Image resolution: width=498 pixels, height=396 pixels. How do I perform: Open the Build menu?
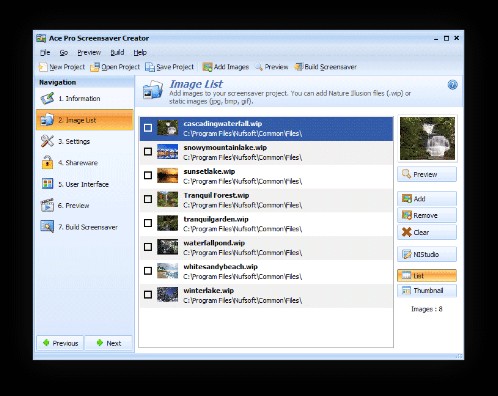point(117,53)
